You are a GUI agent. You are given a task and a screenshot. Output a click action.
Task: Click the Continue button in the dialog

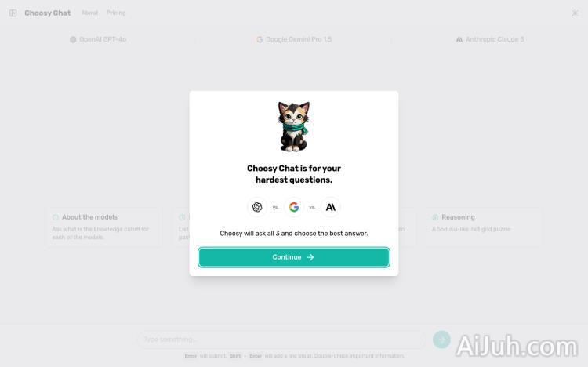294,257
